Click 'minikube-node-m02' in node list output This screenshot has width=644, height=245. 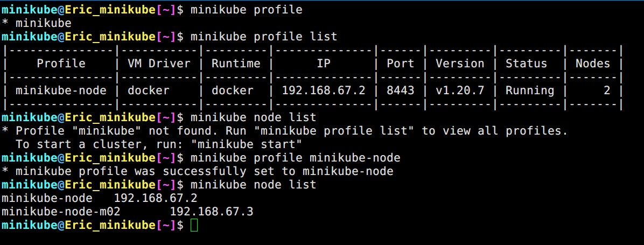tap(61, 212)
